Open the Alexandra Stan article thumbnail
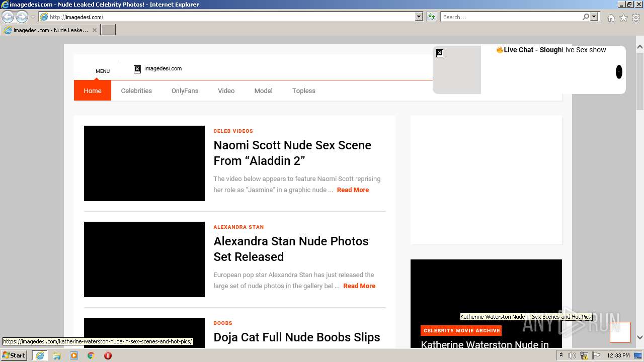Screen dimensions: 644x362 click(144, 259)
